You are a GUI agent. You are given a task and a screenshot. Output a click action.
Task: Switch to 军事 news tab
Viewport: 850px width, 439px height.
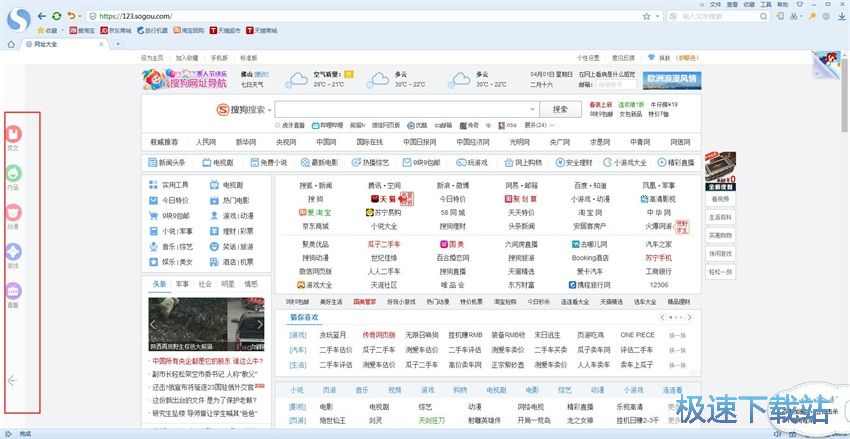[182, 284]
